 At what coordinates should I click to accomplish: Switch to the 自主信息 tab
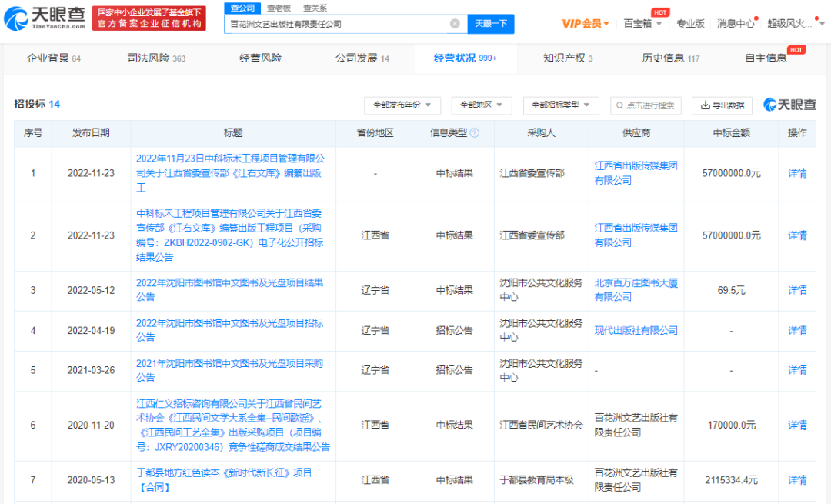pyautogui.click(x=766, y=58)
